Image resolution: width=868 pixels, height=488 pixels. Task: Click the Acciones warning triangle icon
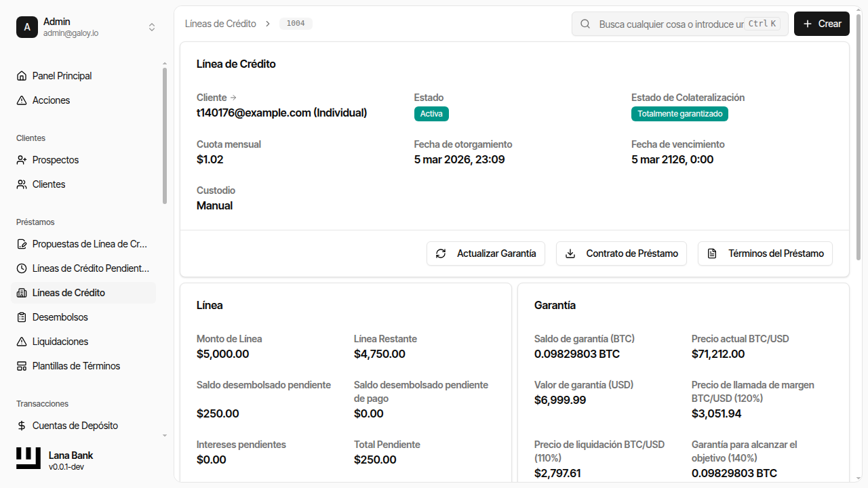point(22,100)
